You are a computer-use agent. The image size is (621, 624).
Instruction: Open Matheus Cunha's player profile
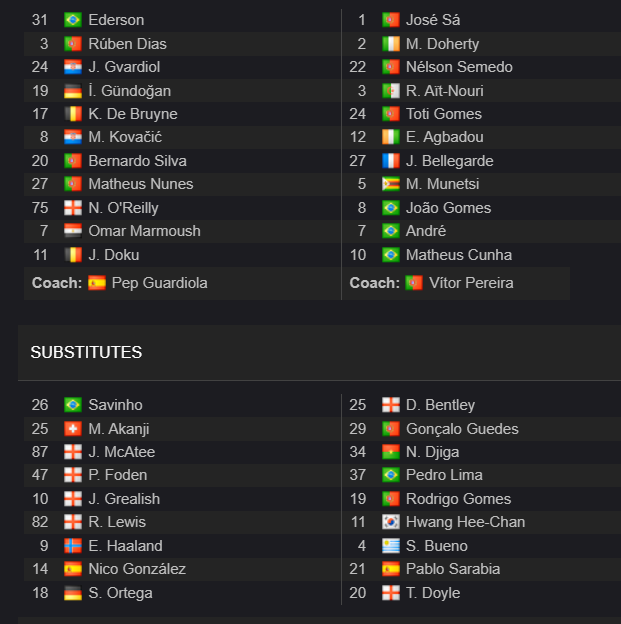click(459, 255)
